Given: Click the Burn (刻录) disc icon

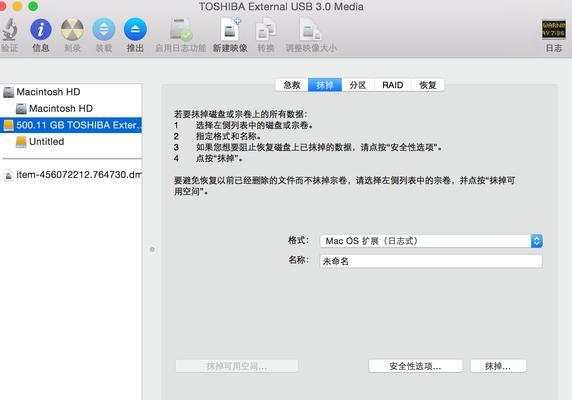Looking at the screenshot, I should click(72, 30).
